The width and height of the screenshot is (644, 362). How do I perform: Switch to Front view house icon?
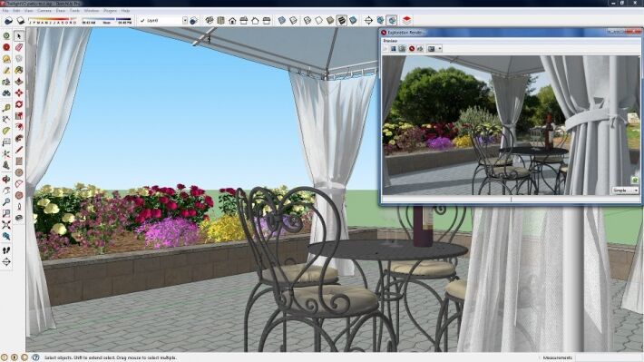click(x=232, y=21)
